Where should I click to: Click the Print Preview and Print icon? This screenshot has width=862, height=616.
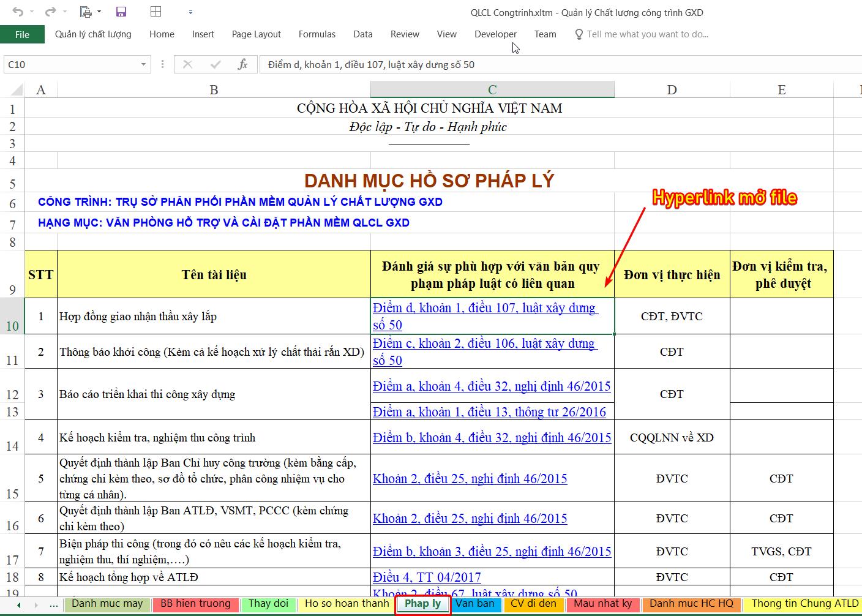click(86, 12)
